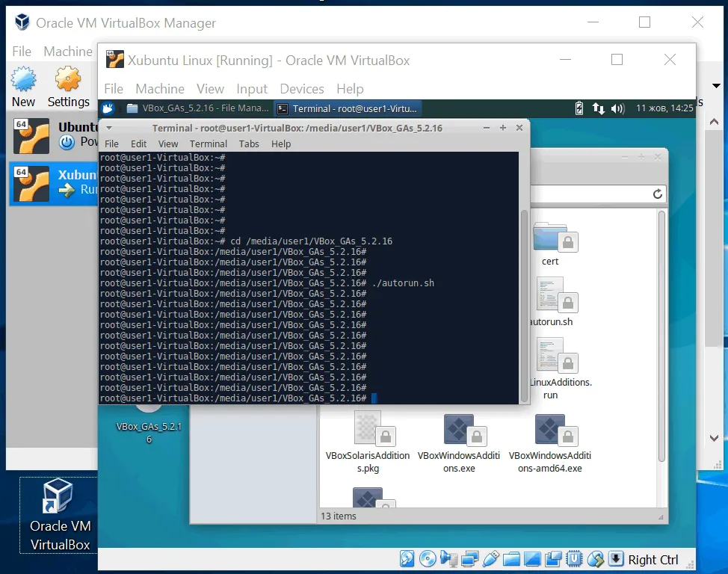Click the Settings button in VirtualBox Manager
728x574 pixels.
point(68,87)
